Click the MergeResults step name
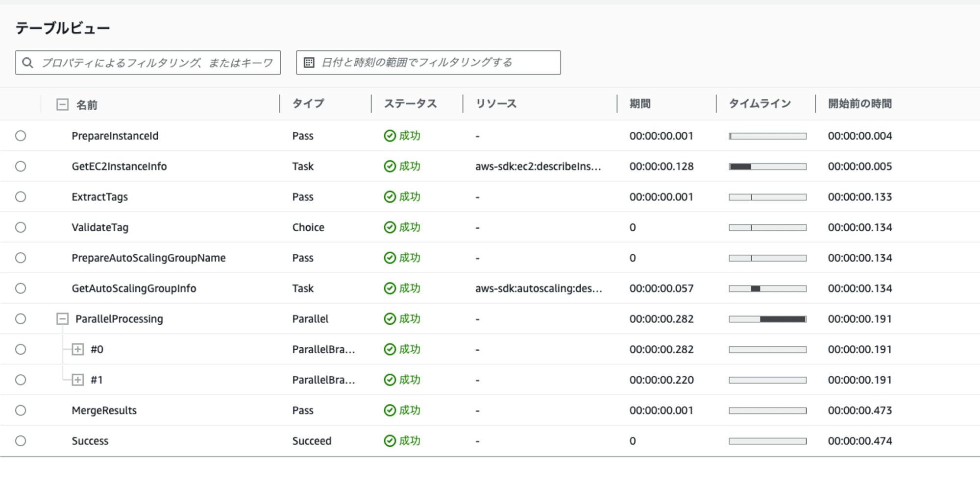This screenshot has width=980, height=482. pyautogui.click(x=104, y=410)
